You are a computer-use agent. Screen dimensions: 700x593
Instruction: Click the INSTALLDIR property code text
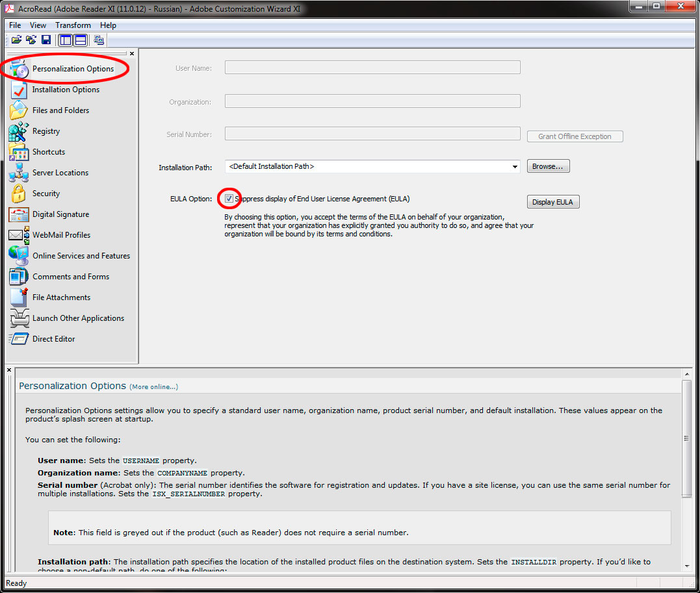coord(534,562)
